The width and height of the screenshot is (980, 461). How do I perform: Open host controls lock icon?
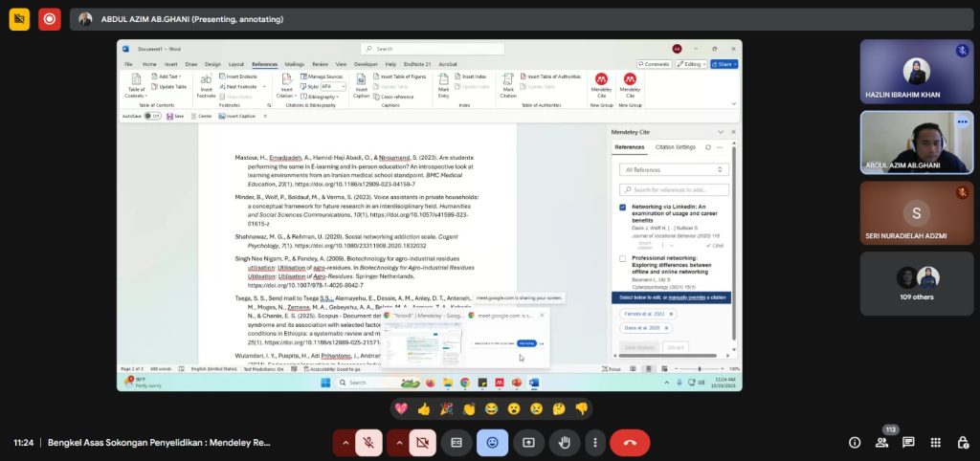tap(963, 443)
